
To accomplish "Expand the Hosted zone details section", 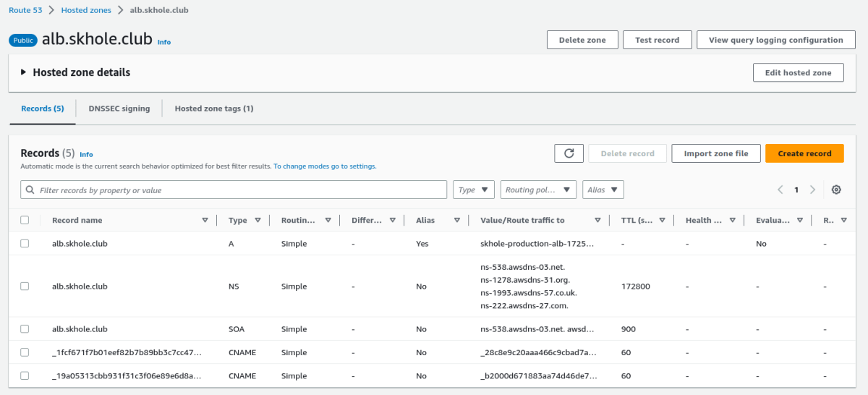I will [76, 72].
